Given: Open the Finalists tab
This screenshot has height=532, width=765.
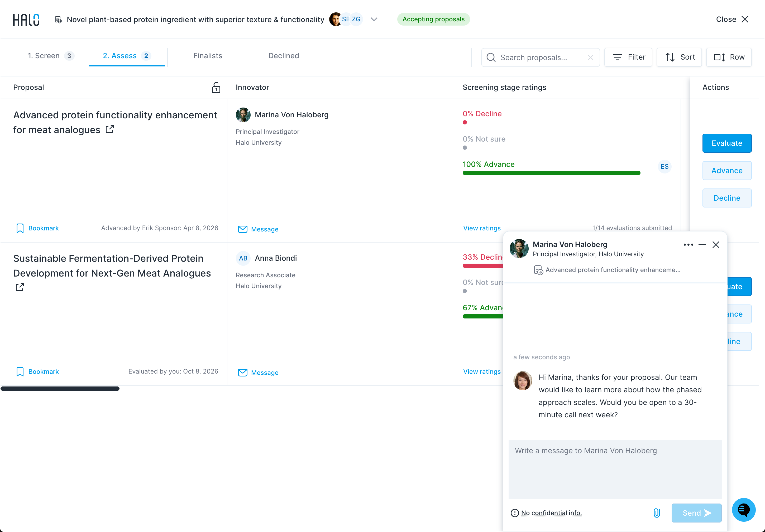Looking at the screenshot, I should tap(208, 56).
